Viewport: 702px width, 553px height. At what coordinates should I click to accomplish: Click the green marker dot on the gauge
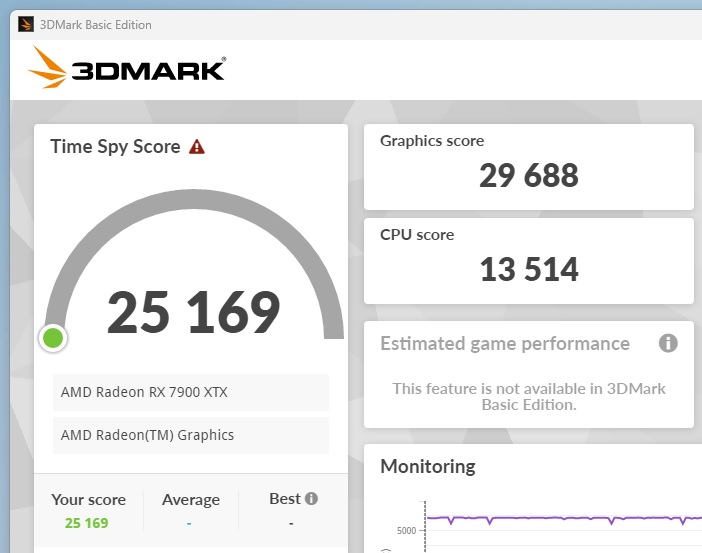pyautogui.click(x=53, y=338)
